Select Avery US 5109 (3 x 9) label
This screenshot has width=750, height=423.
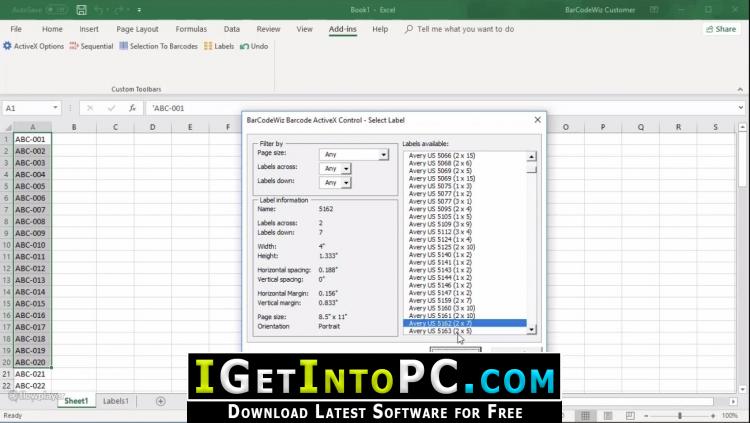(x=440, y=224)
